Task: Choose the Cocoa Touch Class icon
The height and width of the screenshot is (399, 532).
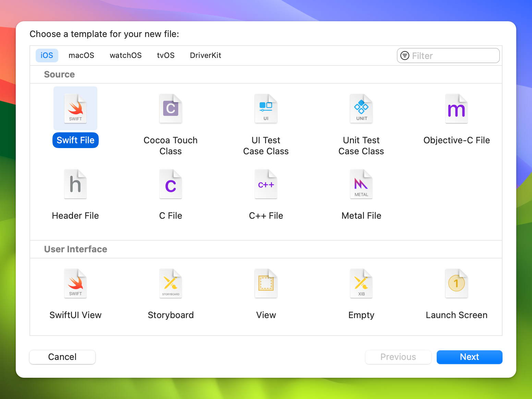Action: point(171,108)
